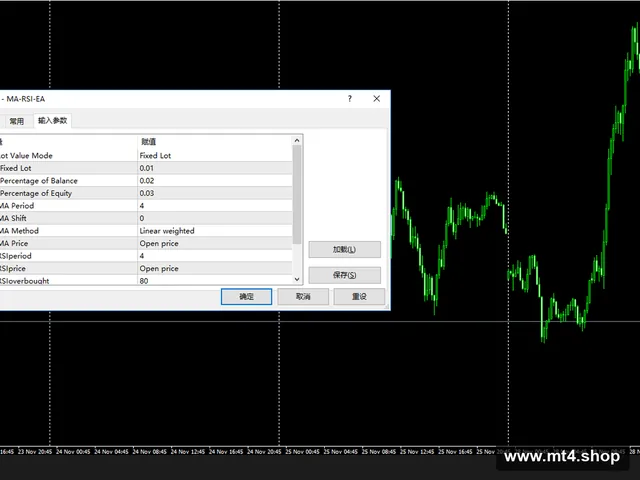Select the MA Period value 4
Screen dimensions: 640x480
click(142, 206)
